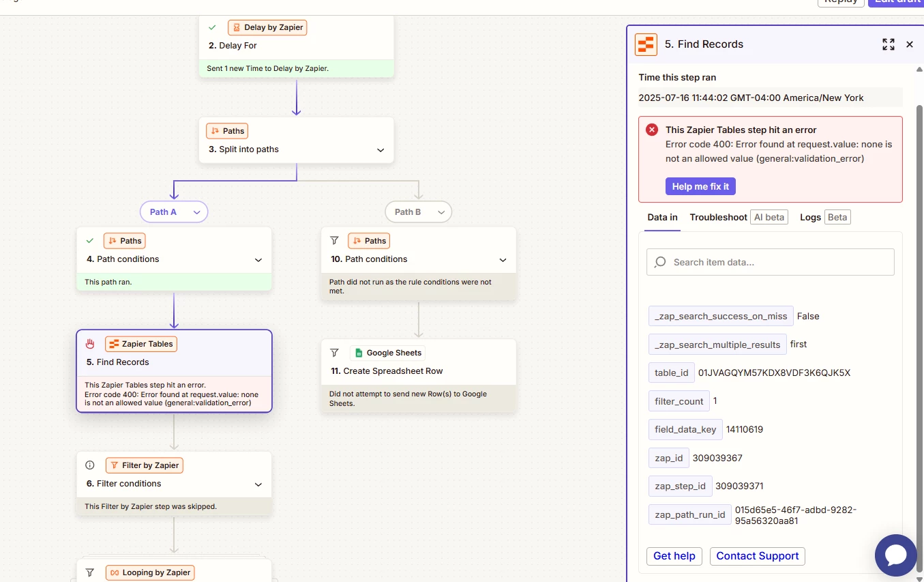Click the magnifier icon in search field

pyautogui.click(x=660, y=262)
